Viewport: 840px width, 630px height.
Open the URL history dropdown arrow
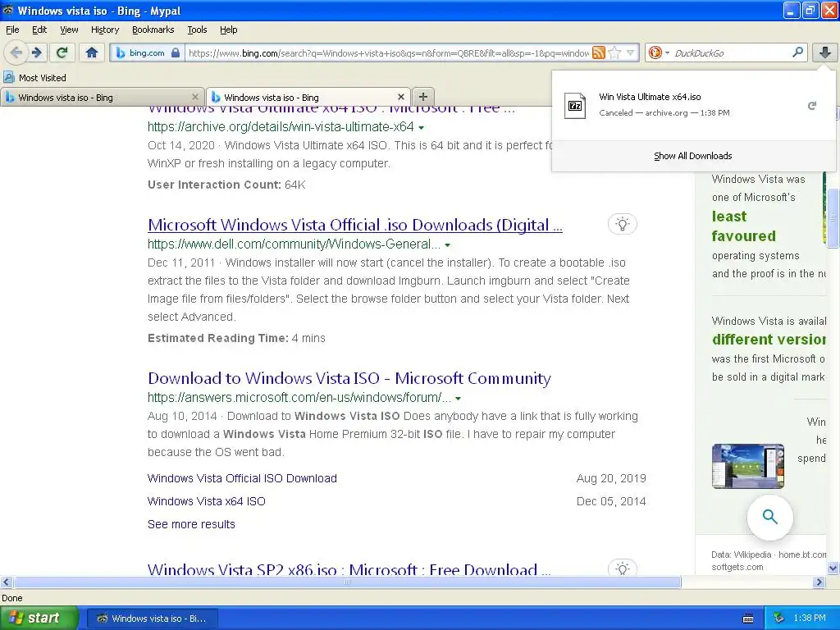(x=630, y=52)
